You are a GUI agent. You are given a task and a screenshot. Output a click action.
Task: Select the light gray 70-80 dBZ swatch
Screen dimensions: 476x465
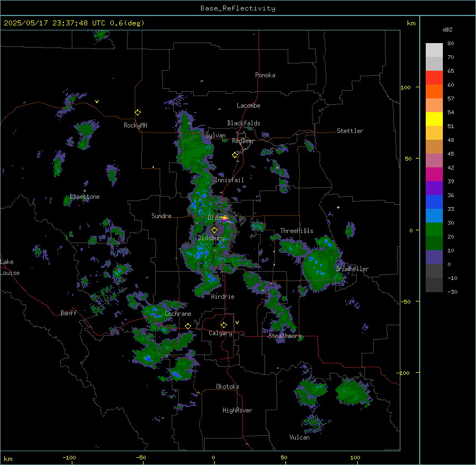[x=434, y=50]
